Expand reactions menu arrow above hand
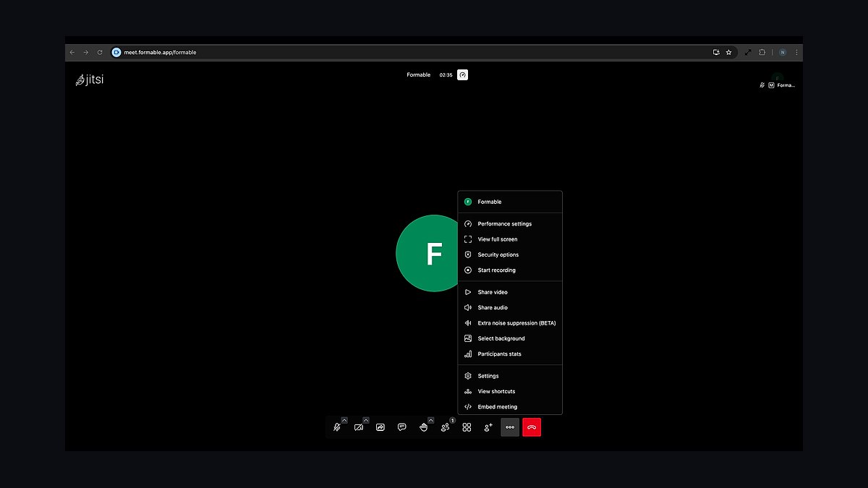 [431, 420]
